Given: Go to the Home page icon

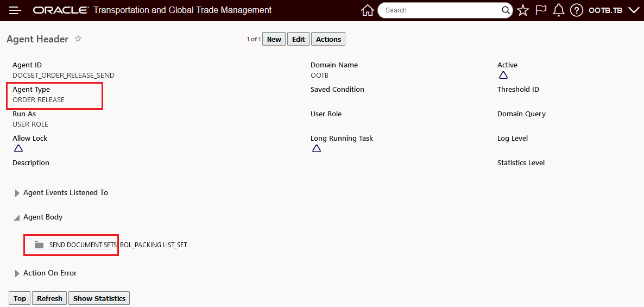Looking at the screenshot, I should 368,10.
